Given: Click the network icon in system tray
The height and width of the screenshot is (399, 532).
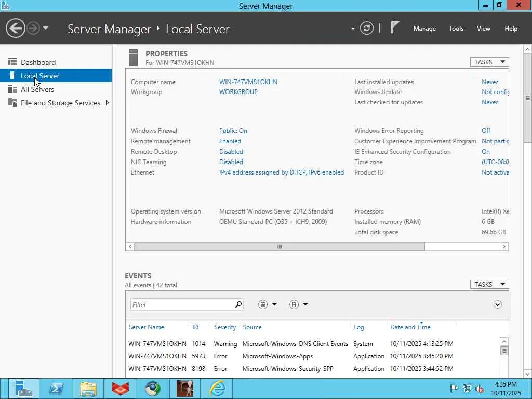Looking at the screenshot, I should click(x=467, y=389).
